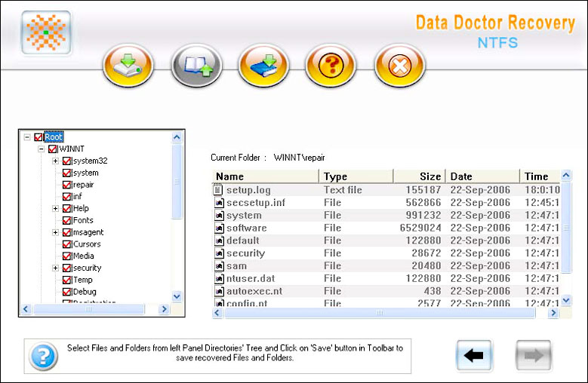Image resolution: width=588 pixels, height=383 pixels.
Task: Select the setup.log file name
Action: (248, 190)
